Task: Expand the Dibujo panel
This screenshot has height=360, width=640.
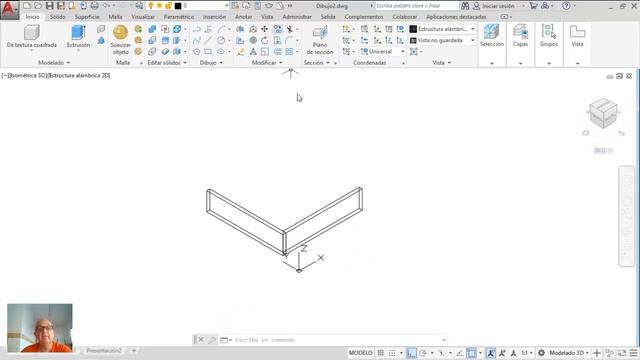Action: (211, 62)
